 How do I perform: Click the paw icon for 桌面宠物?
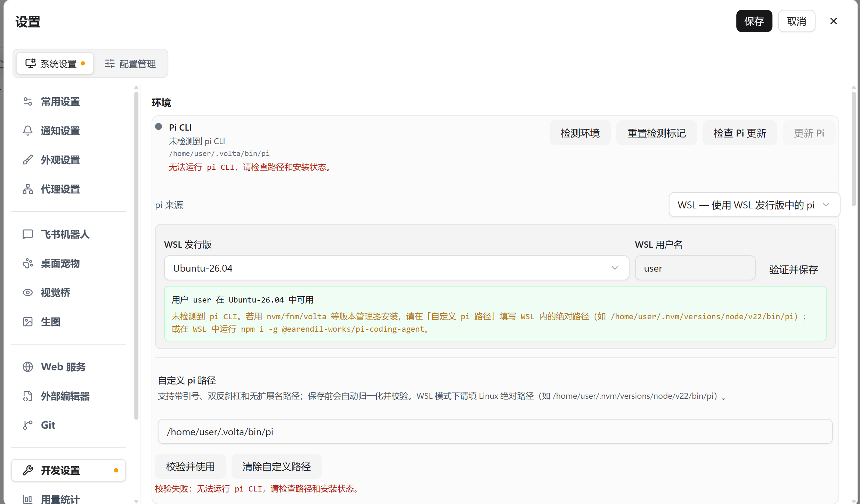click(x=28, y=264)
